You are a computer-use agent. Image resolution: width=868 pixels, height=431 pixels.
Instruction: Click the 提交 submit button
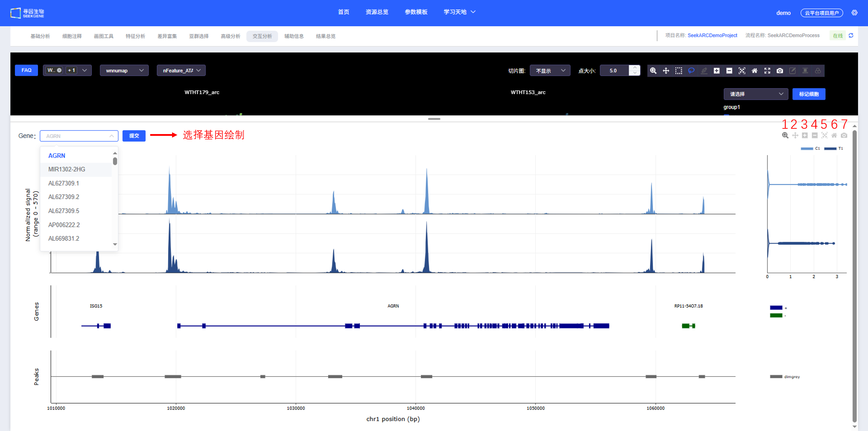134,136
